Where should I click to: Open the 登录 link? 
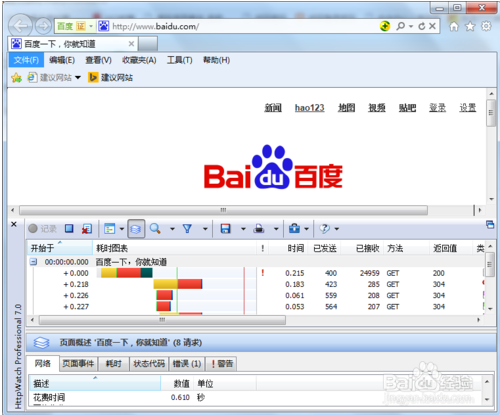[x=437, y=108]
